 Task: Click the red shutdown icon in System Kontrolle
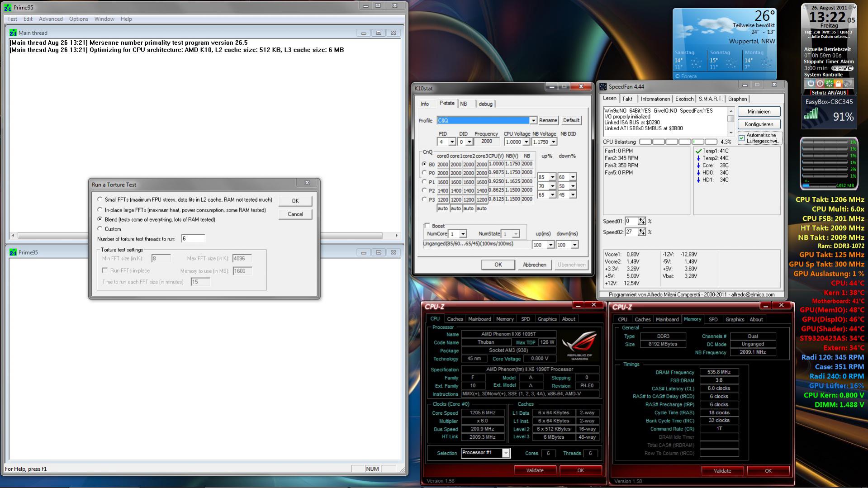point(820,84)
